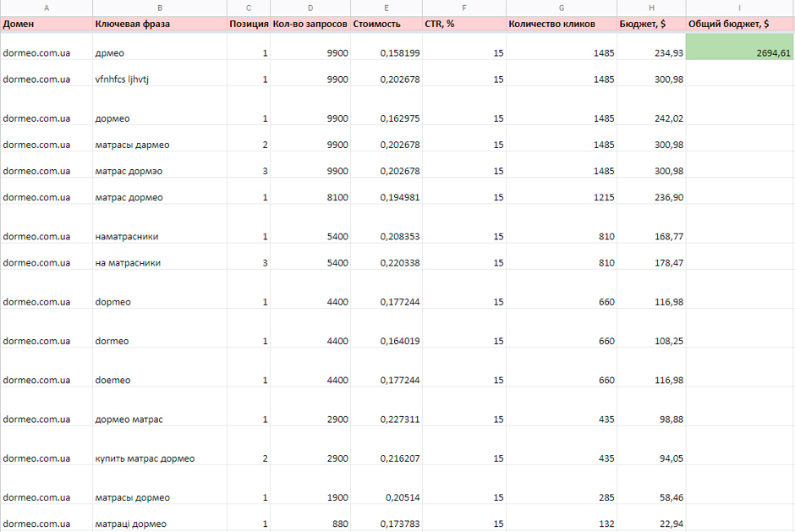Click the 'Количество кликов' header cell

point(562,24)
